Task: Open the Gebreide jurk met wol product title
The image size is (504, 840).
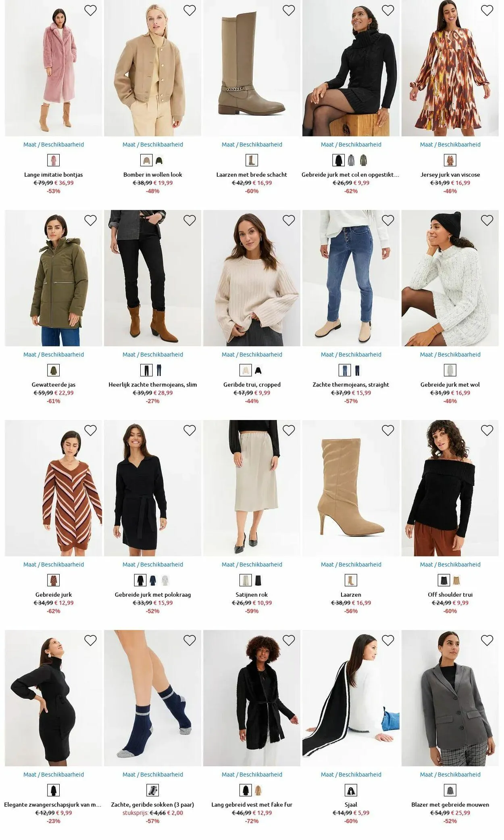Action: pyautogui.click(x=450, y=384)
